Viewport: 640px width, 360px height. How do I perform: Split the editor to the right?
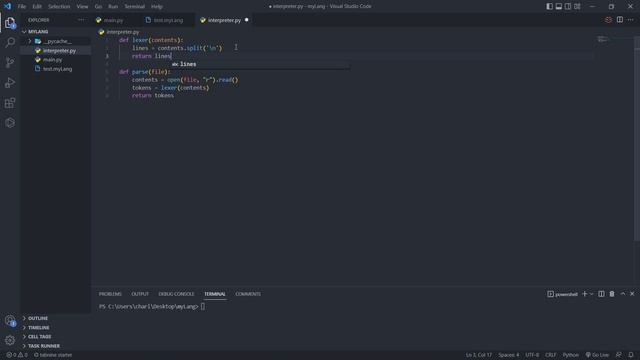(x=620, y=20)
